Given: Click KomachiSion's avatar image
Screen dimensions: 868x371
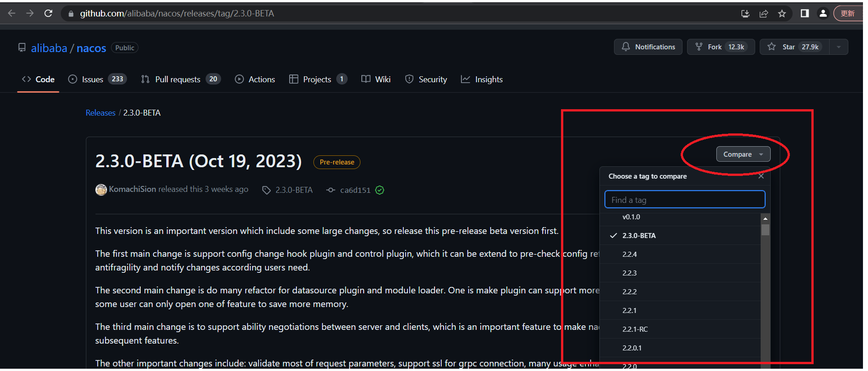Looking at the screenshot, I should click(101, 190).
